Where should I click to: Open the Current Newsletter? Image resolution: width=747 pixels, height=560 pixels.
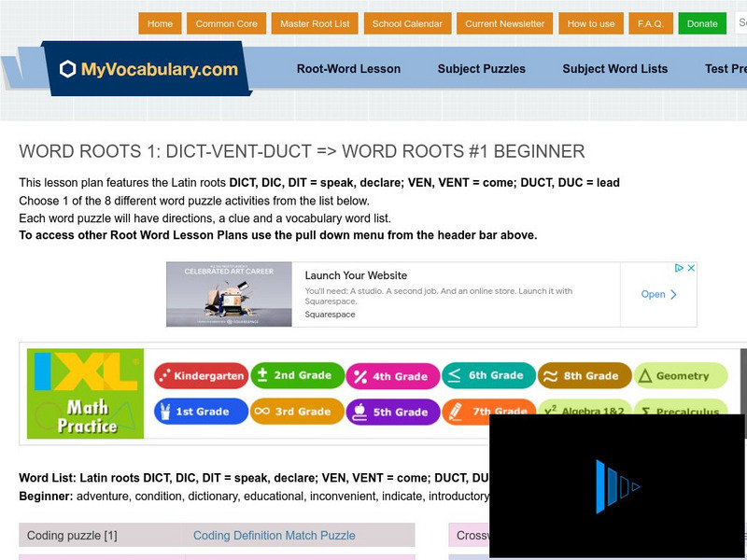(504, 23)
